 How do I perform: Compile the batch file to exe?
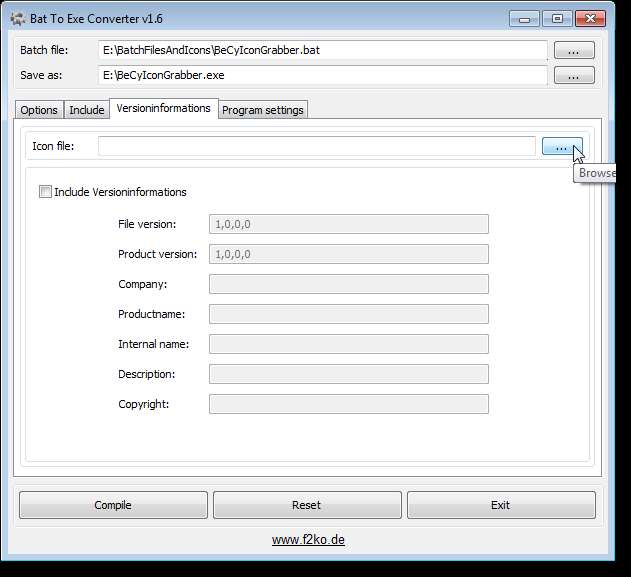point(113,505)
